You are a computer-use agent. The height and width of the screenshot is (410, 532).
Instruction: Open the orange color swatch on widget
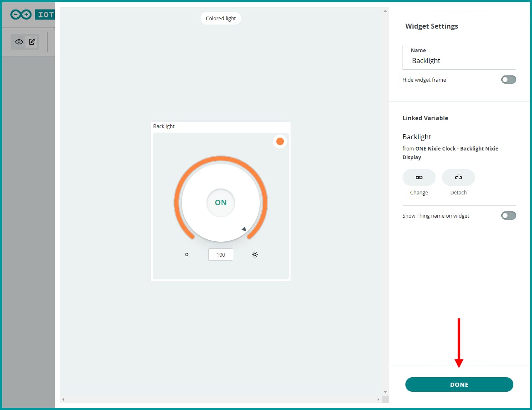point(280,141)
